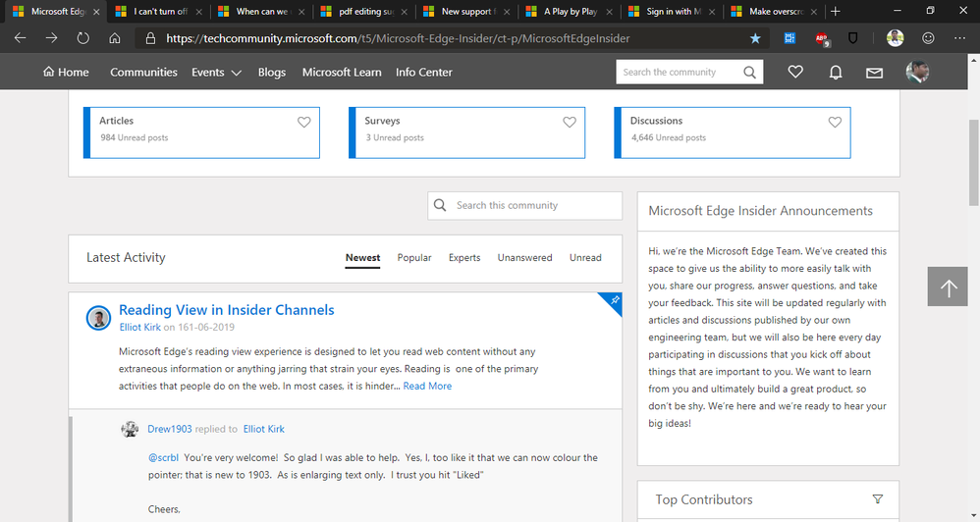
Task: Go back to the previous page
Action: coord(20,38)
